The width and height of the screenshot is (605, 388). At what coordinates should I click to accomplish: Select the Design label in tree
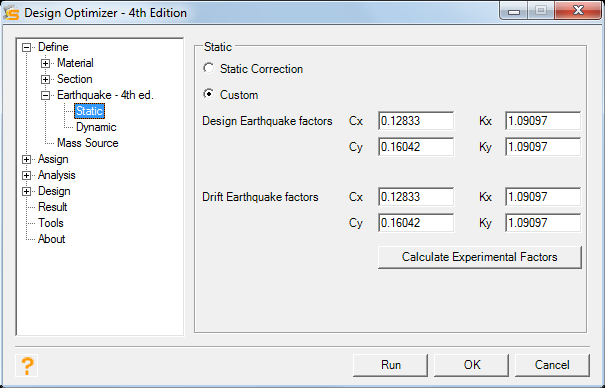click(54, 191)
